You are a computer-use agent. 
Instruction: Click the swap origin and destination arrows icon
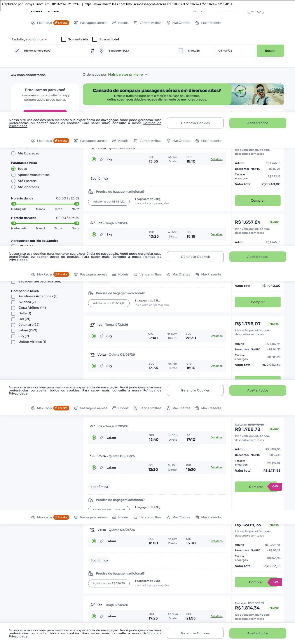coord(92,51)
